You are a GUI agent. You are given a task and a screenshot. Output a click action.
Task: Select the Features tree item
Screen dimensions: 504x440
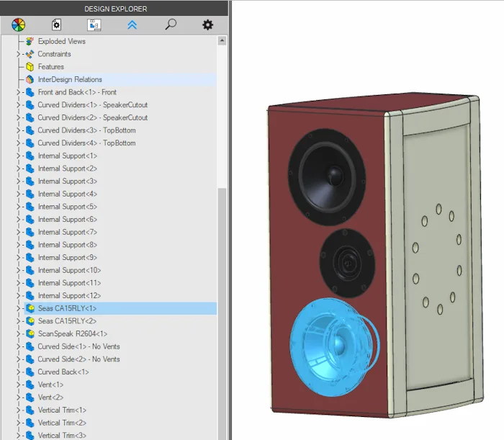pyautogui.click(x=51, y=66)
